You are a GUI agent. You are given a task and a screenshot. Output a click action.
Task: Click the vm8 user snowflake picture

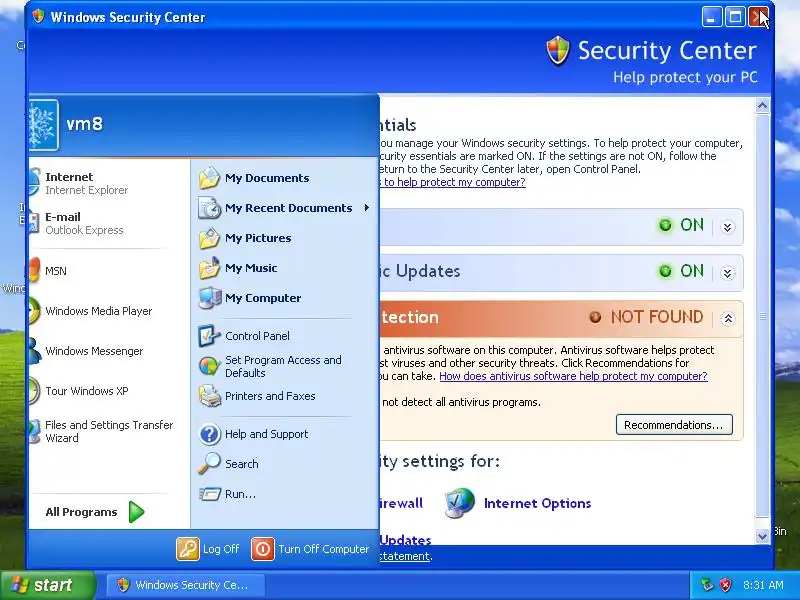pyautogui.click(x=43, y=125)
